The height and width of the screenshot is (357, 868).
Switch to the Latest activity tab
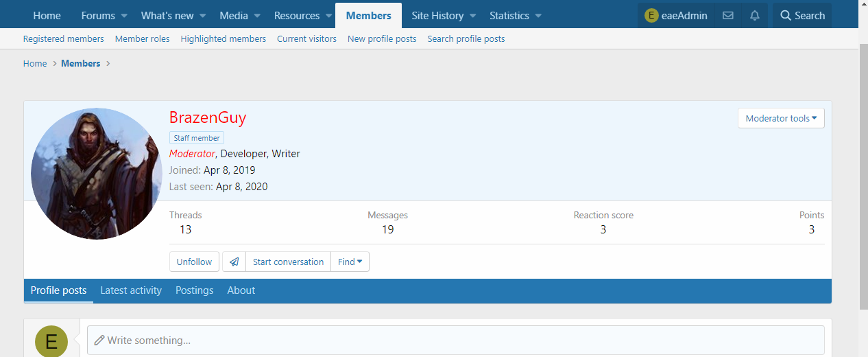[x=131, y=290]
